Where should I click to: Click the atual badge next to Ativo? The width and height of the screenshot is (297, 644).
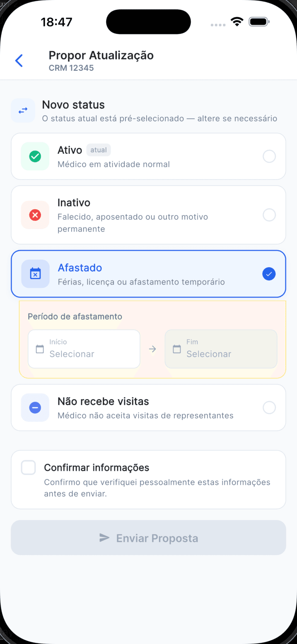[99, 150]
